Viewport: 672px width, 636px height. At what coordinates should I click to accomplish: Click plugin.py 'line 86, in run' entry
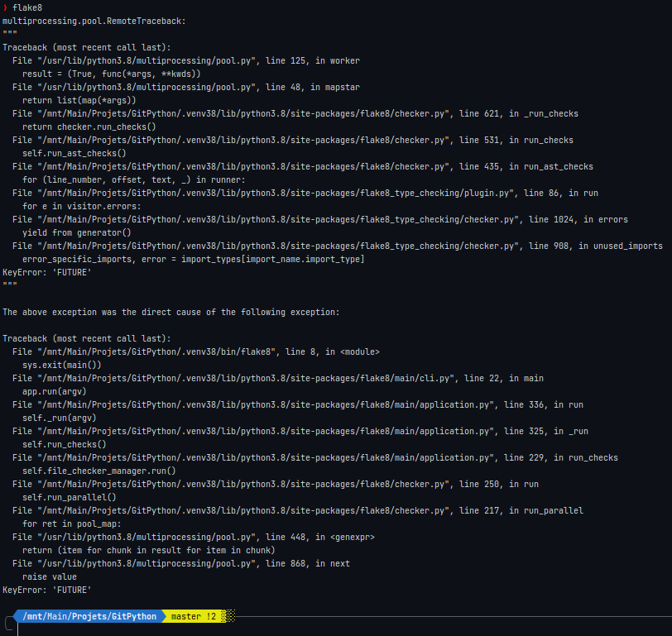(305, 194)
